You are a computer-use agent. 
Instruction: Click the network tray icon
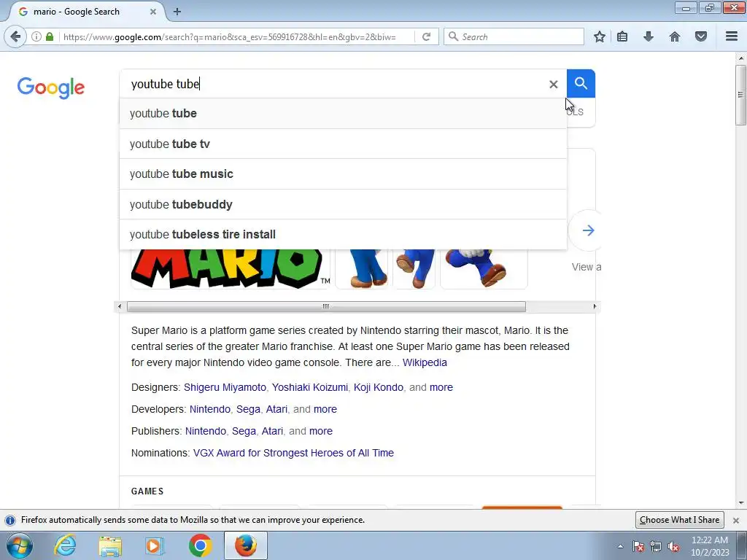(x=656, y=546)
